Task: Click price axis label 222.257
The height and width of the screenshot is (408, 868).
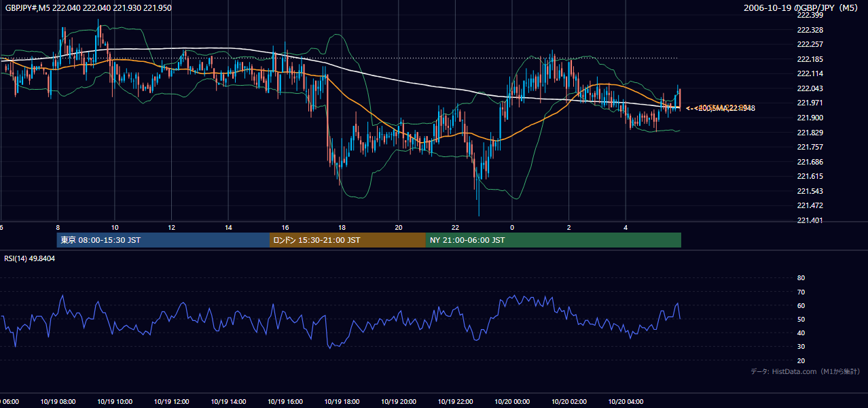Action: pyautogui.click(x=810, y=44)
